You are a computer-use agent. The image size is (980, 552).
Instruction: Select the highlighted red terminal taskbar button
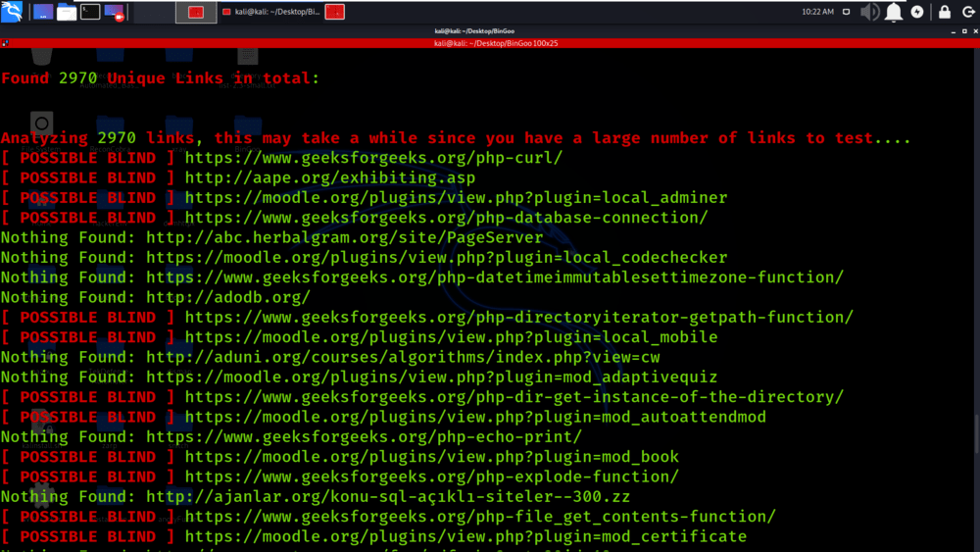pyautogui.click(x=196, y=12)
